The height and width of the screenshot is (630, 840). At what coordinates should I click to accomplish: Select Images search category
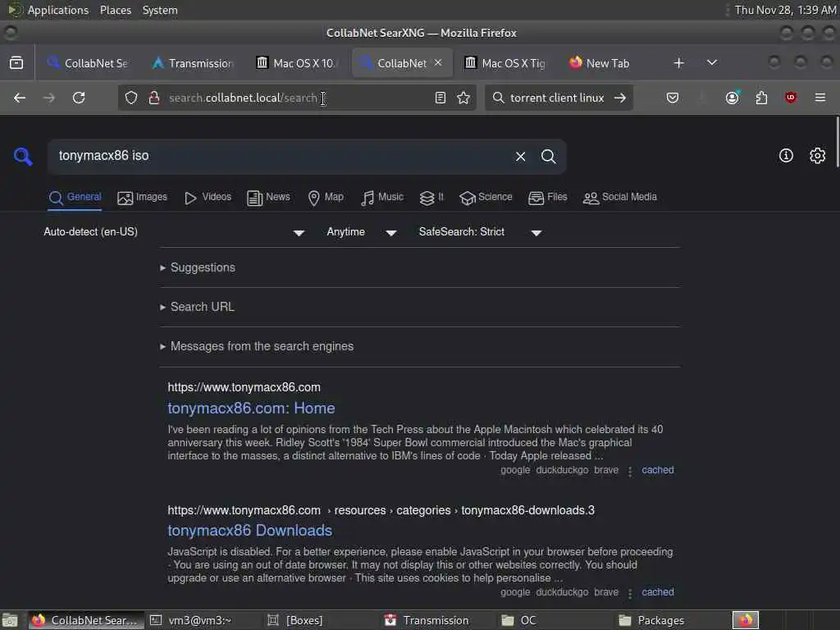click(142, 197)
